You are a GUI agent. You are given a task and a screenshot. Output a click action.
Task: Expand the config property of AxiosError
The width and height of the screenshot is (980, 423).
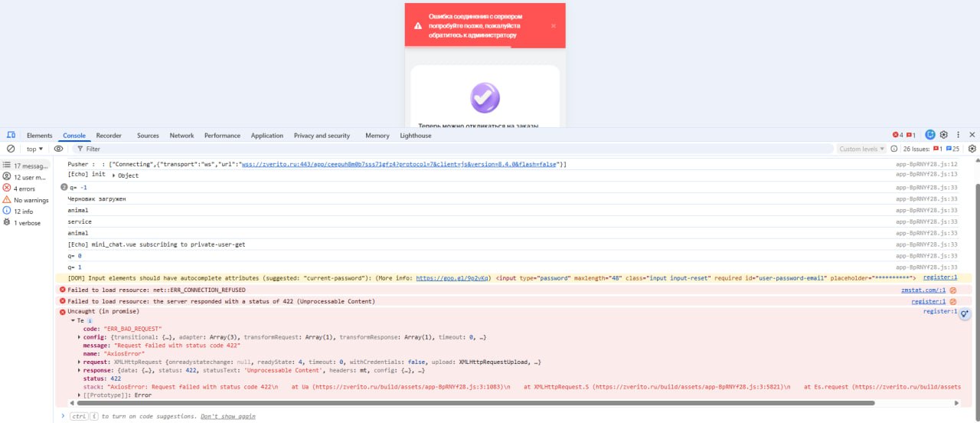point(80,337)
